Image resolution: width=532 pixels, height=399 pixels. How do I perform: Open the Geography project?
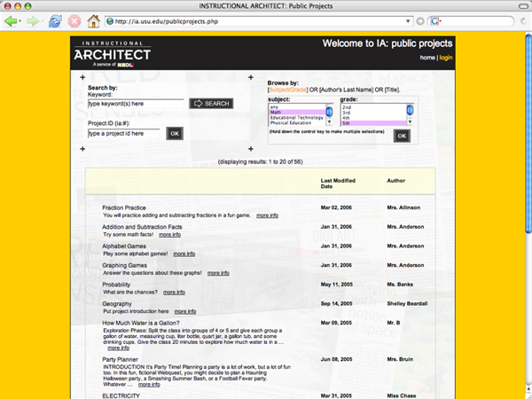(x=117, y=304)
